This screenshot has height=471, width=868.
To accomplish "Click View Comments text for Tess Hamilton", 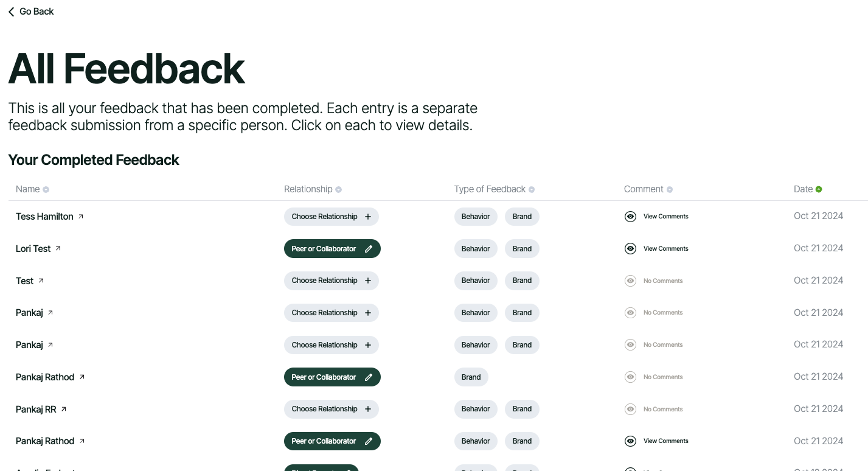I will (665, 217).
